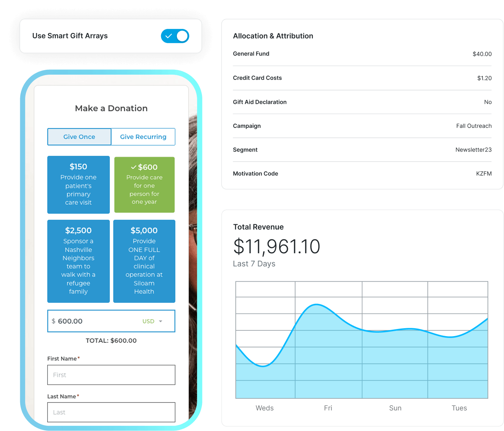
Task: Switch to the Give Recurring tab
Action: click(x=143, y=137)
